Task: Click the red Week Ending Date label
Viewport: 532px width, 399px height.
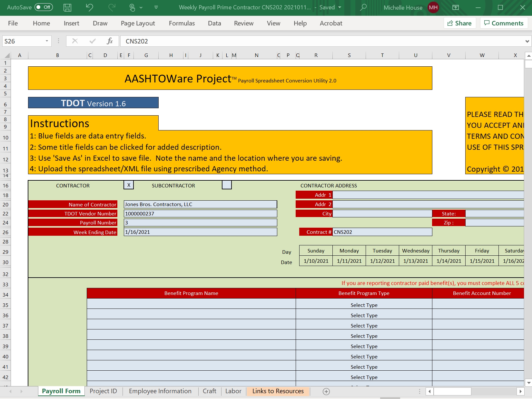Action: click(73, 232)
